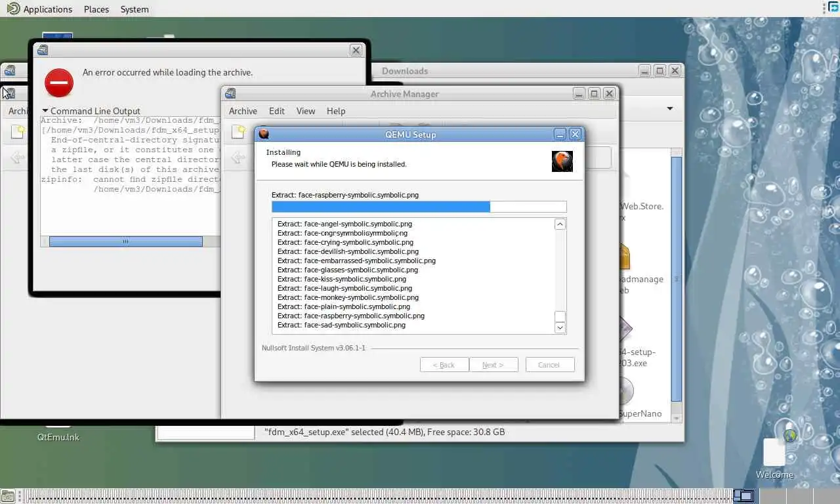Click the new archive icon below the Archive menu
Image resolution: width=840 pixels, height=504 pixels.
pyautogui.click(x=240, y=132)
